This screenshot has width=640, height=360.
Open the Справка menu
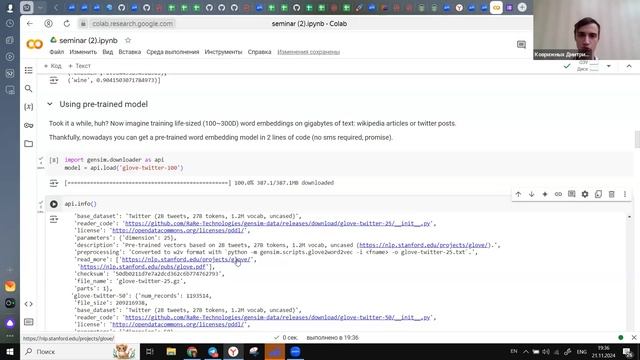260,52
